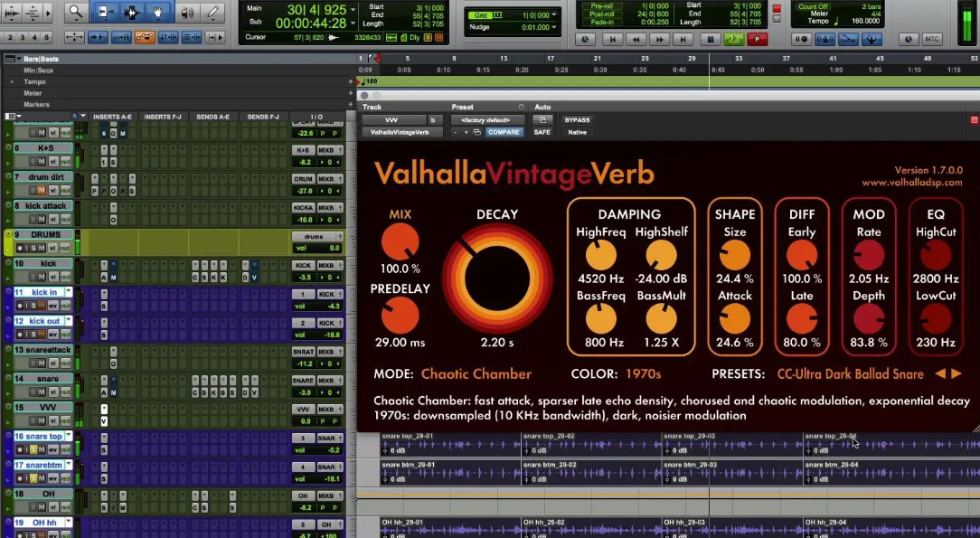Toggle the Wait for Note button

point(801,40)
